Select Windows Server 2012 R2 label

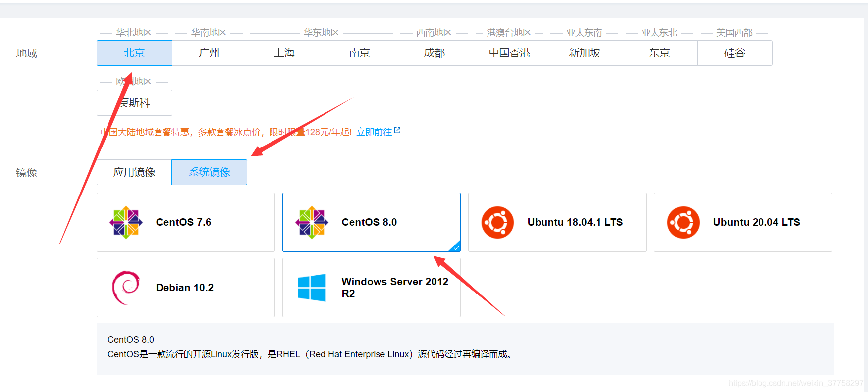click(395, 288)
